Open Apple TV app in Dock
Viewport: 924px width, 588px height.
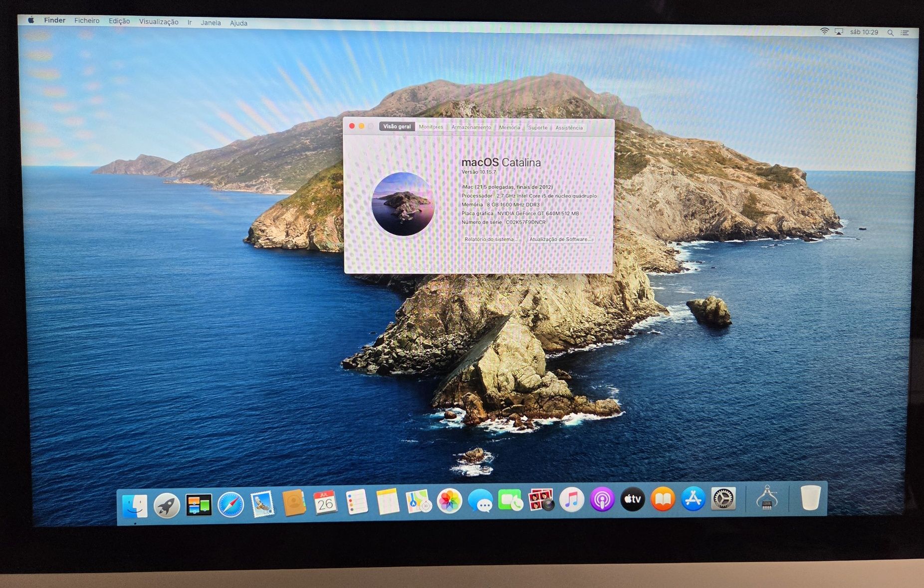pyautogui.click(x=633, y=499)
